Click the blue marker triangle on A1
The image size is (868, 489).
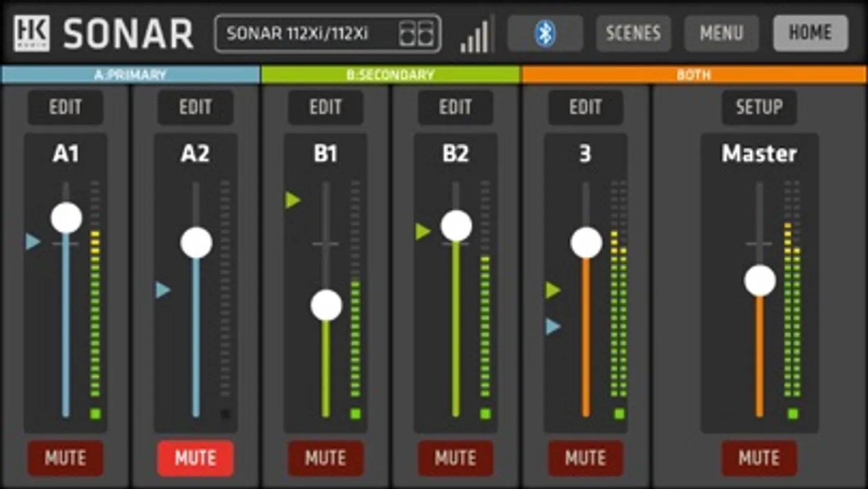click(33, 241)
